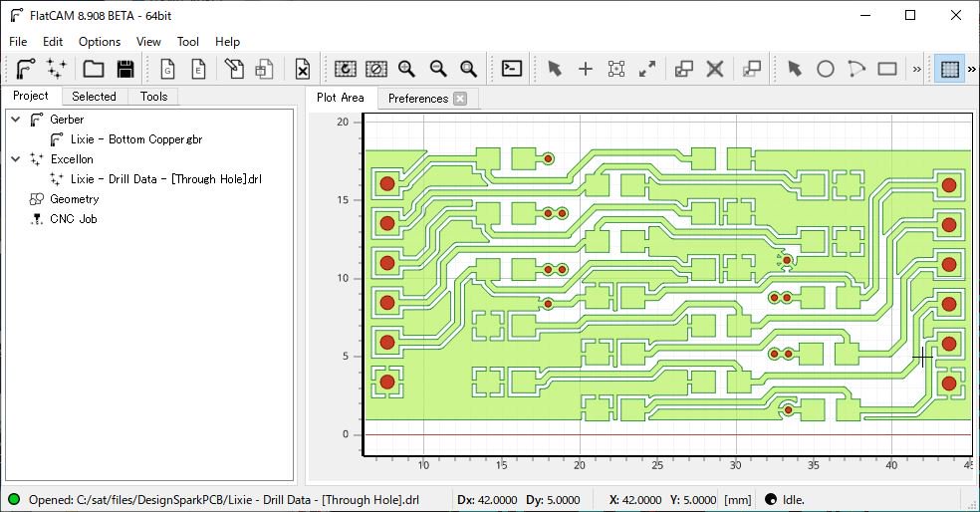
Task: Create new blank Excellon (E document icon)
Action: point(198,69)
